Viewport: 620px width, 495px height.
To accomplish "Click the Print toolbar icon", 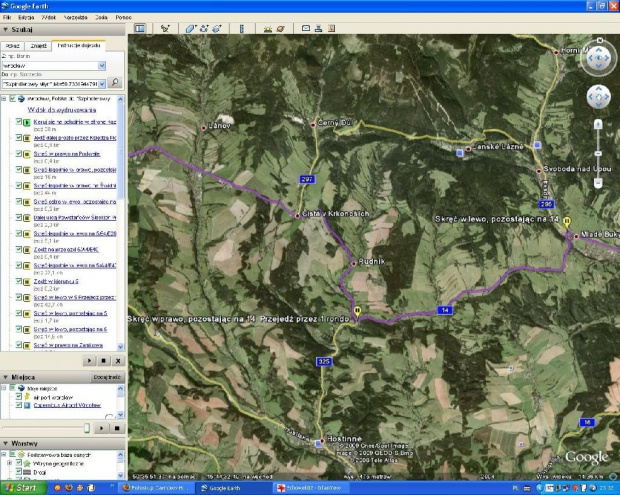I will tap(318, 28).
